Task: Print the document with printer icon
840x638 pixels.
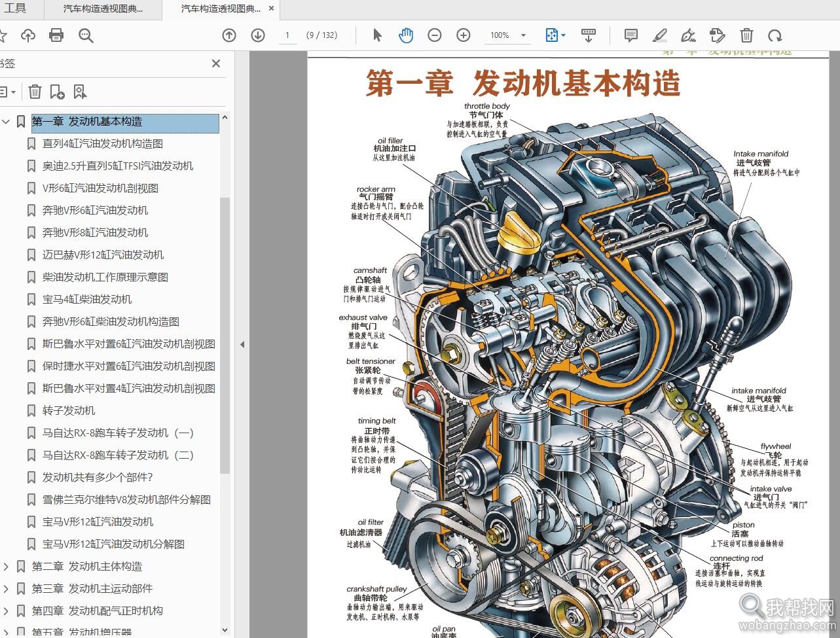Action: (56, 35)
